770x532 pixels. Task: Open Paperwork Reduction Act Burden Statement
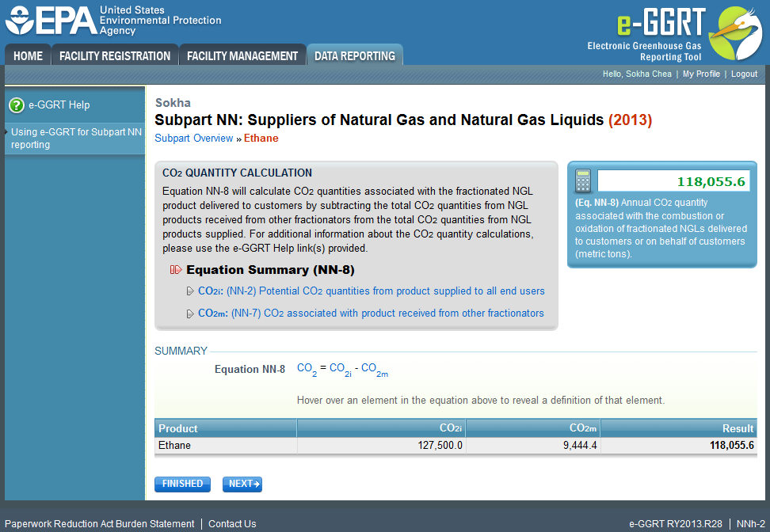(x=99, y=523)
